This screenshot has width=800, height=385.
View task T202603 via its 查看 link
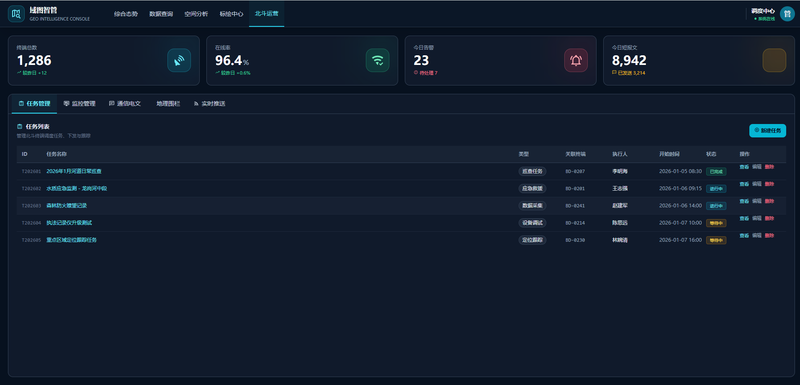click(x=744, y=201)
